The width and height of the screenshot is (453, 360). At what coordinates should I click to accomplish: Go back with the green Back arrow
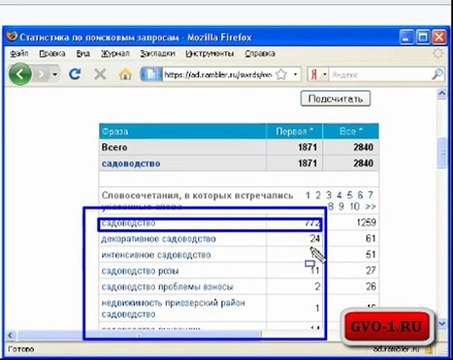(x=20, y=74)
